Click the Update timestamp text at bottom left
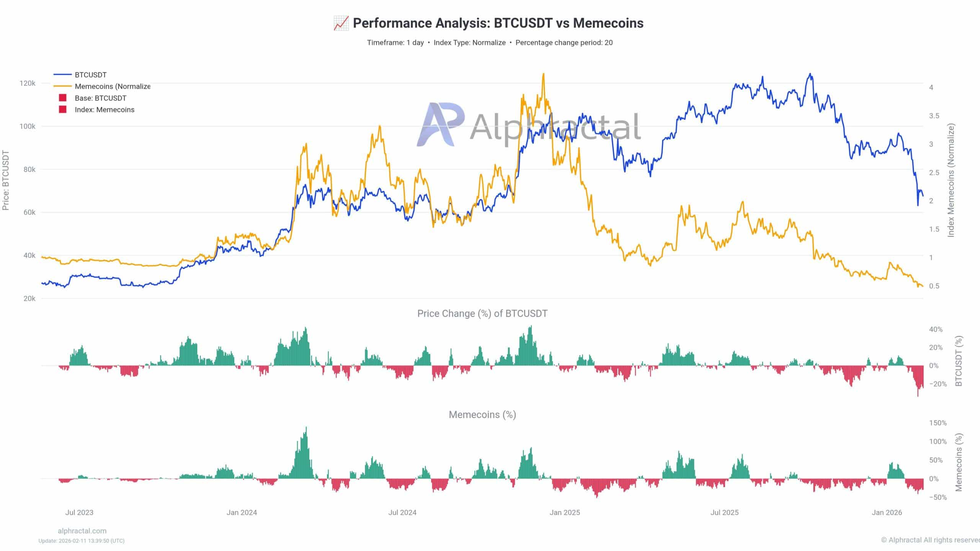 point(82,541)
